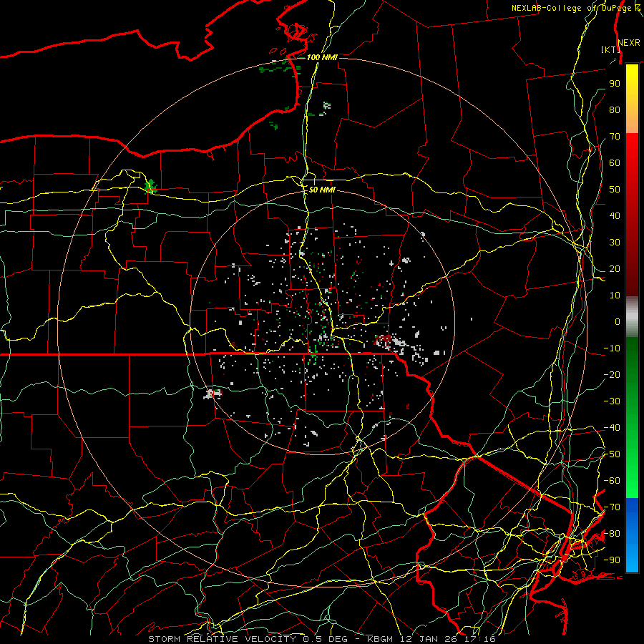Viewport: 644px width, 644px height.
Task: Click the NEXR label above the color scale
Action: [629, 43]
